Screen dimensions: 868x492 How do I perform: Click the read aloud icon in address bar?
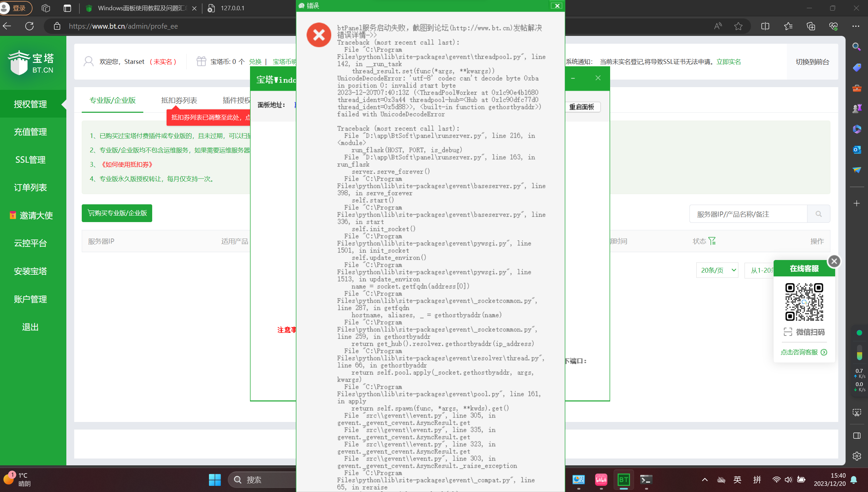(718, 26)
